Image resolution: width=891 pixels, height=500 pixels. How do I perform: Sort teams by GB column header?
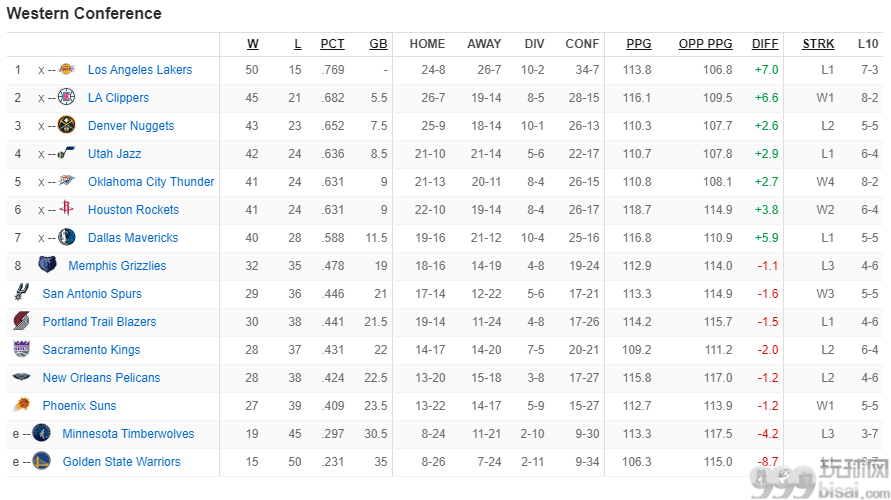tap(378, 44)
